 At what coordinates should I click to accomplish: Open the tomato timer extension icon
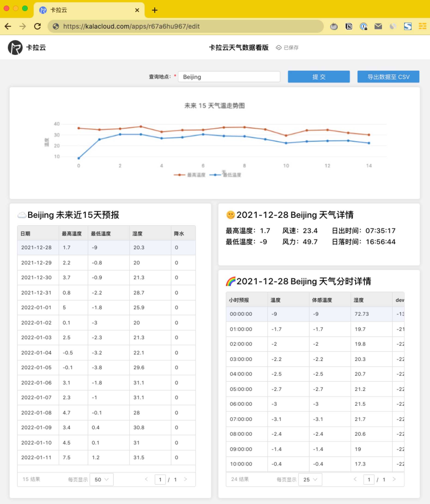[x=334, y=26]
